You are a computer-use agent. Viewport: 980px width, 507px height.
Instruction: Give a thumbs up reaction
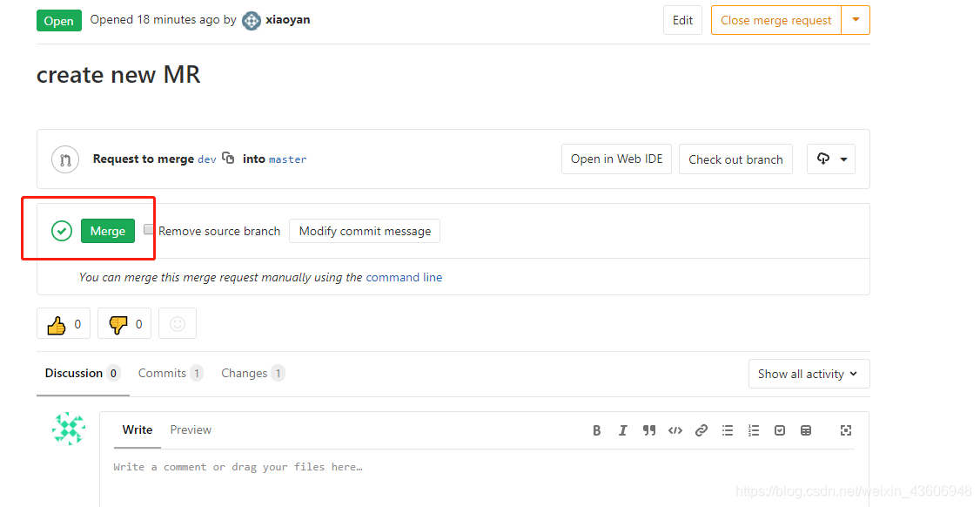(64, 323)
